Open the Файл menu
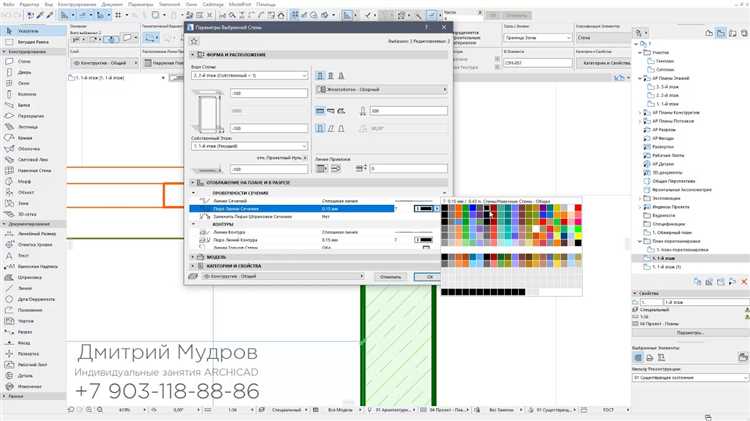Screen dimensions: 750x421 point(9,4)
